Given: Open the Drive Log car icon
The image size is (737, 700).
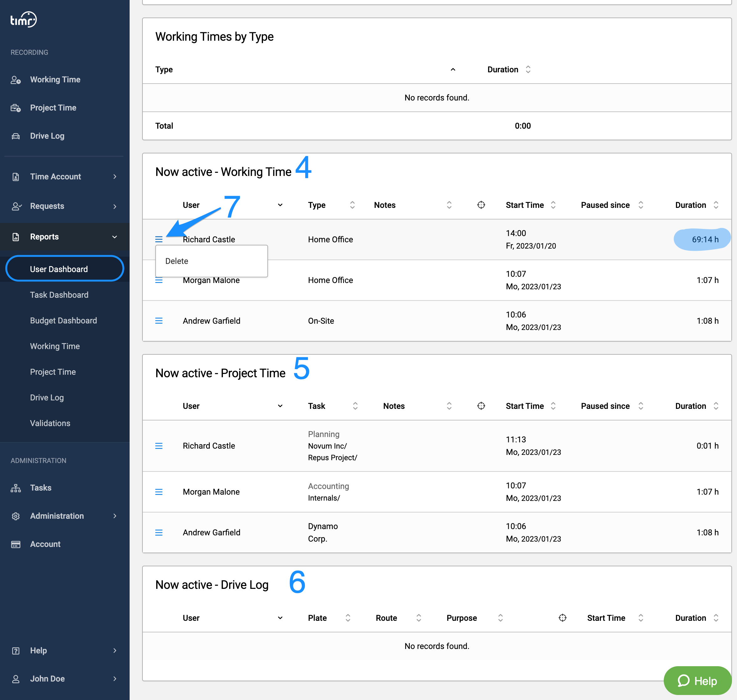Looking at the screenshot, I should click(16, 136).
